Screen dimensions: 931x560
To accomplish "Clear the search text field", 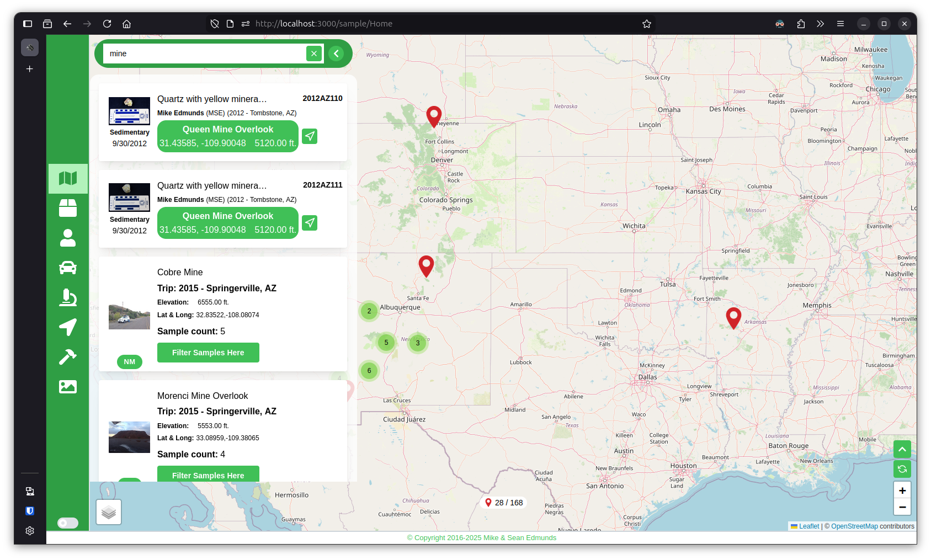I will tap(313, 54).
